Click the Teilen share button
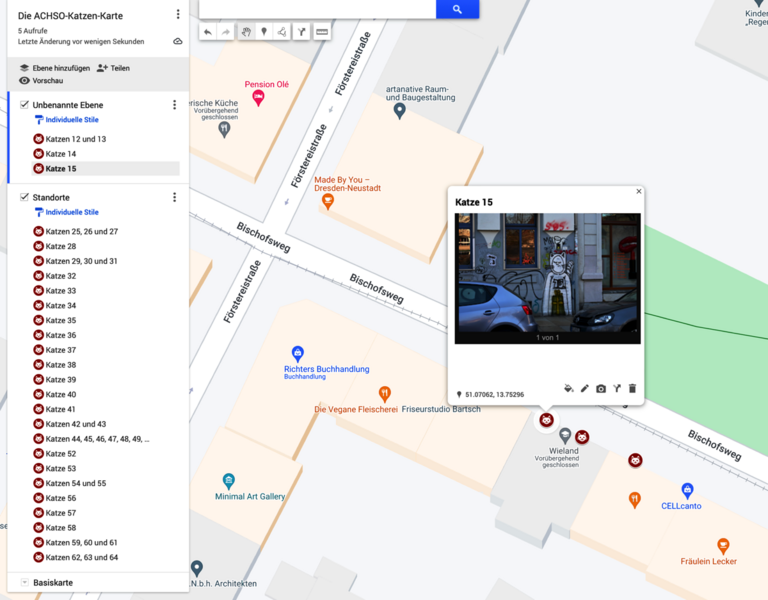 click(x=113, y=68)
